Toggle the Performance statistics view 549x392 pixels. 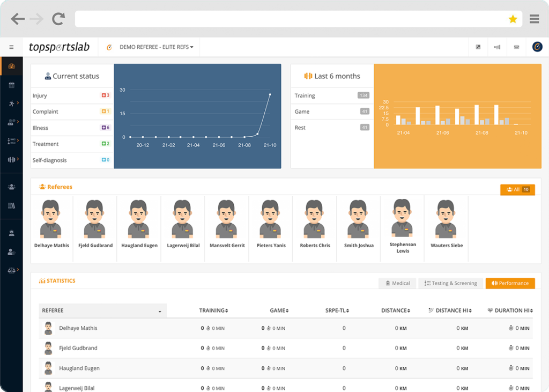510,283
